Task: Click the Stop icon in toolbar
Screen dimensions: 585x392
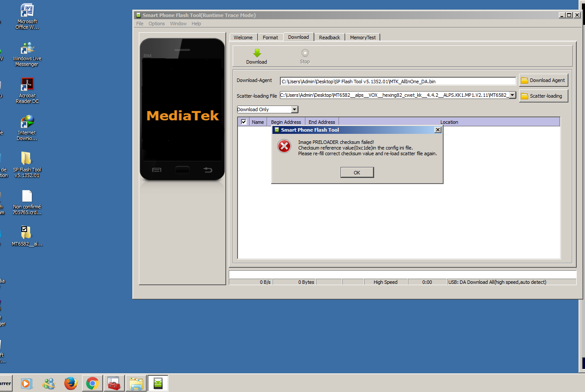Action: pyautogui.click(x=305, y=53)
